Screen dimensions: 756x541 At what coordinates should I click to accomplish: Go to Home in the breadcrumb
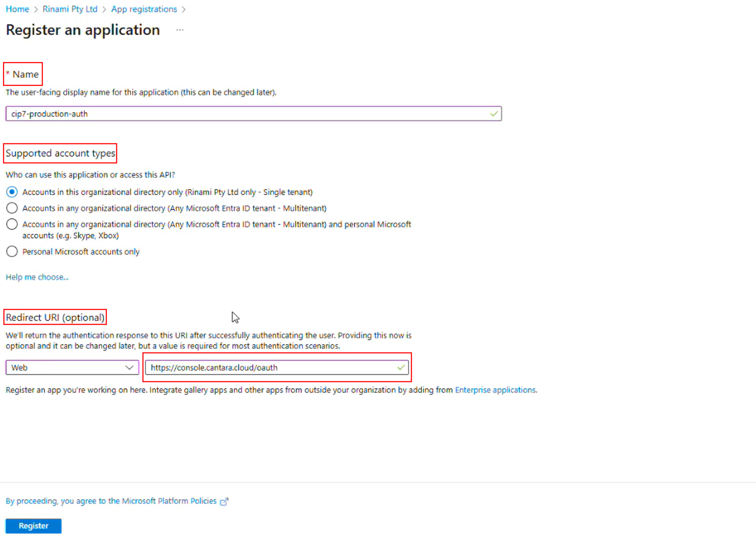coord(17,9)
